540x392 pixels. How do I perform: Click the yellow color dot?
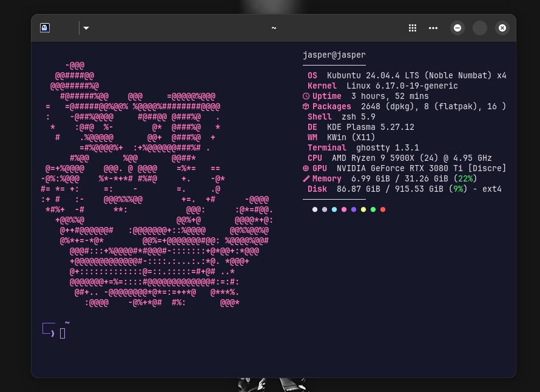pyautogui.click(x=363, y=209)
